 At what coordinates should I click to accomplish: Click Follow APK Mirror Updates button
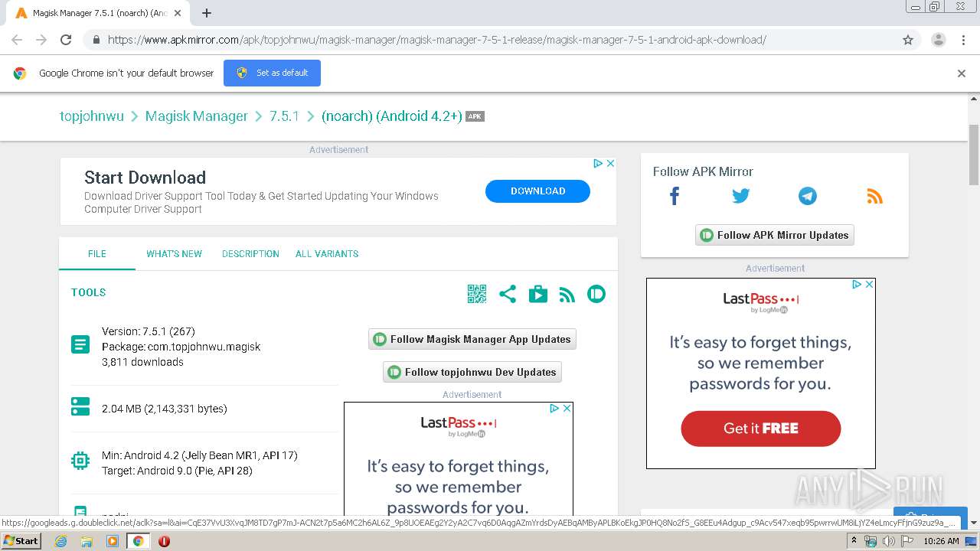click(774, 235)
